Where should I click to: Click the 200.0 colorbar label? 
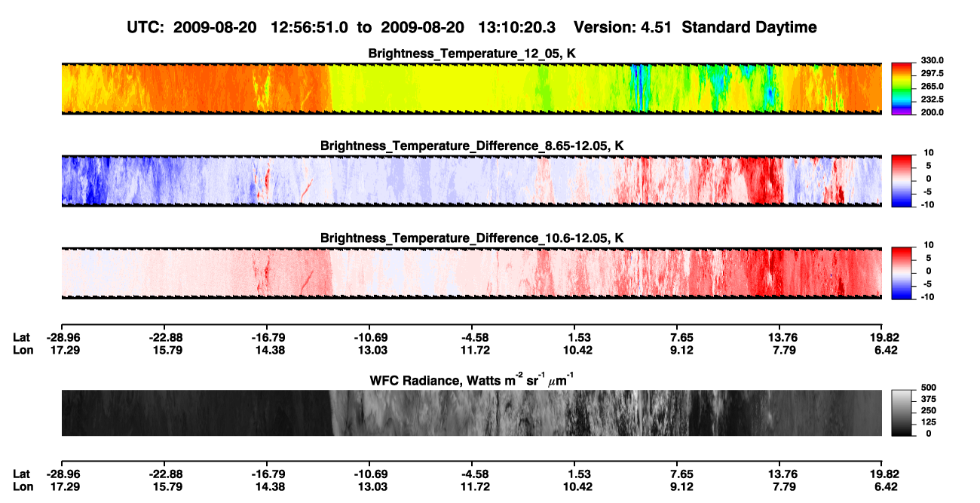click(931, 112)
